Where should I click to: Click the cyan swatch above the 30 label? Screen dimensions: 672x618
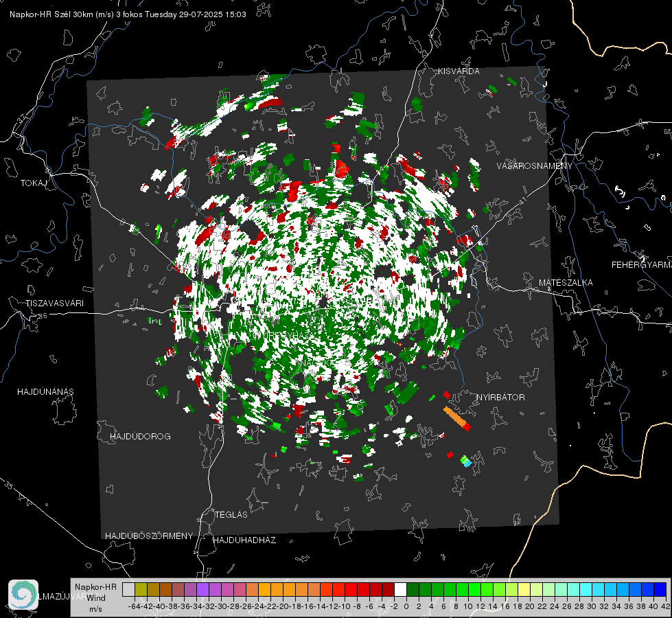(x=599, y=589)
